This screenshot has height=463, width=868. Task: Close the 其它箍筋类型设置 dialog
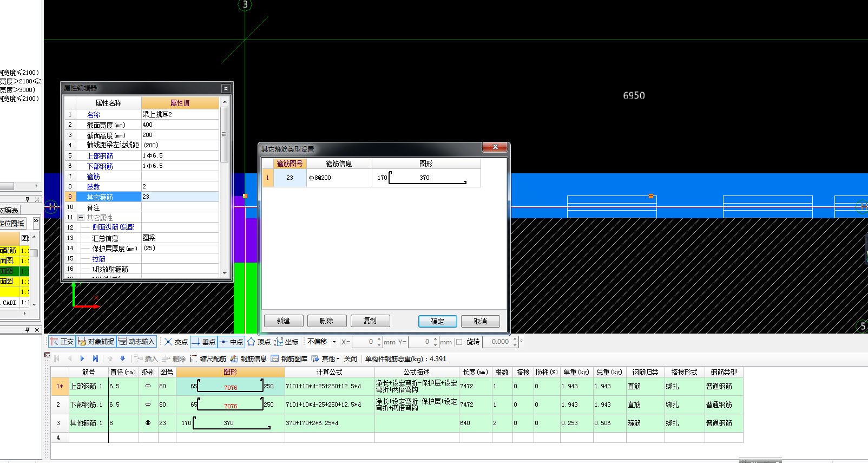point(495,147)
